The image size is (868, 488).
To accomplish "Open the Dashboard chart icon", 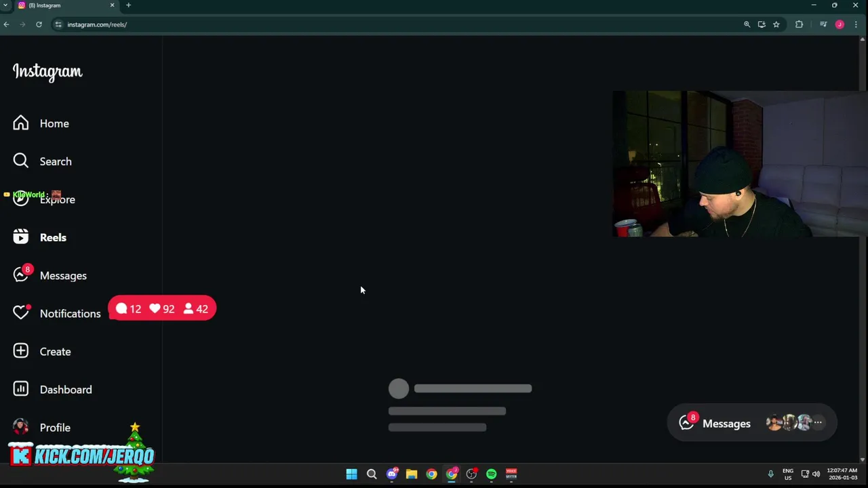I will pyautogui.click(x=21, y=388).
